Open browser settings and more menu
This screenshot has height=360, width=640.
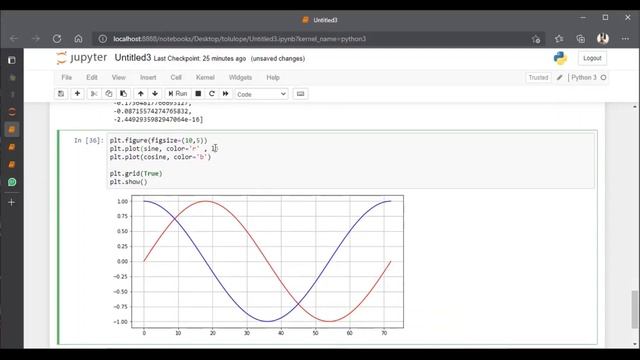pos(625,39)
